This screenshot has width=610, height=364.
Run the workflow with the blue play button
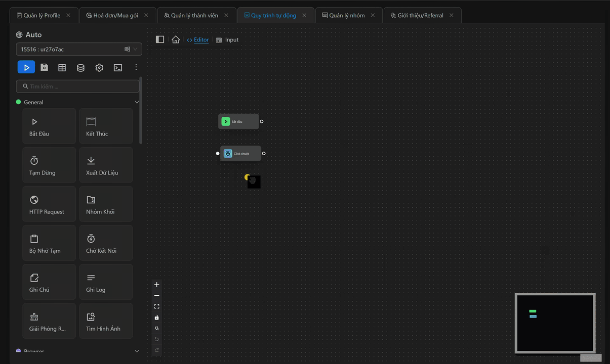tap(26, 67)
